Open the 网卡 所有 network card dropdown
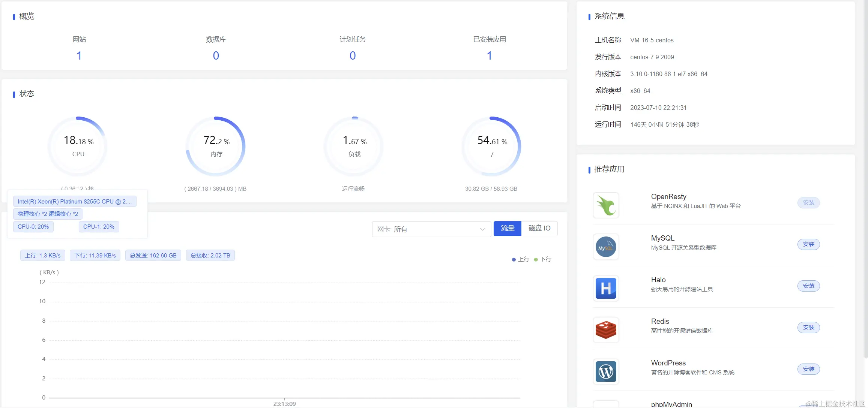The height and width of the screenshot is (410, 868). [x=431, y=229]
